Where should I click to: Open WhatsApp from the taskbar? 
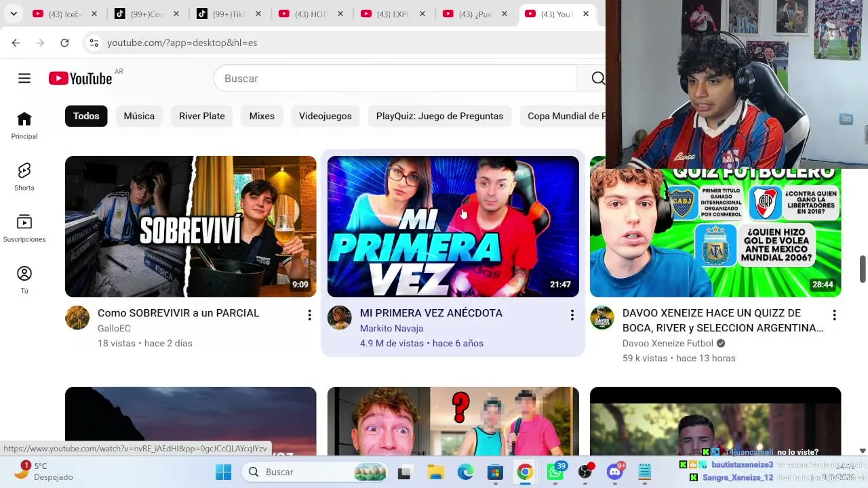[555, 472]
